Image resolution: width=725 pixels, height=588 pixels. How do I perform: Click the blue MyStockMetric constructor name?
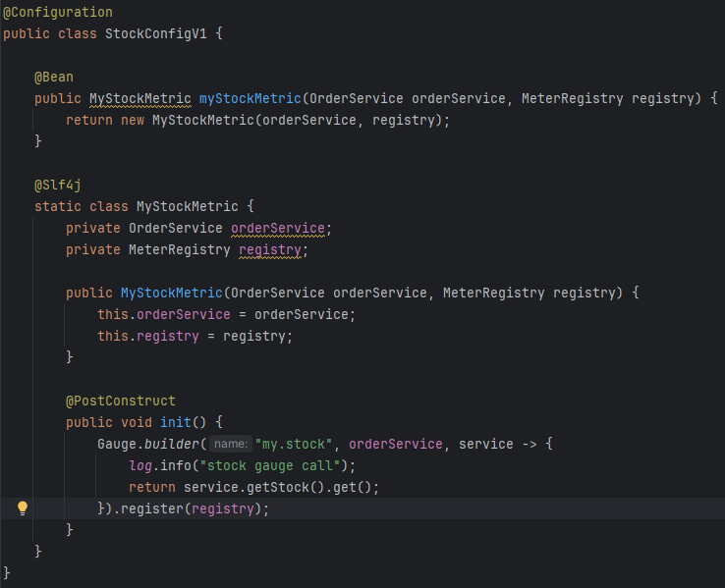click(172, 293)
